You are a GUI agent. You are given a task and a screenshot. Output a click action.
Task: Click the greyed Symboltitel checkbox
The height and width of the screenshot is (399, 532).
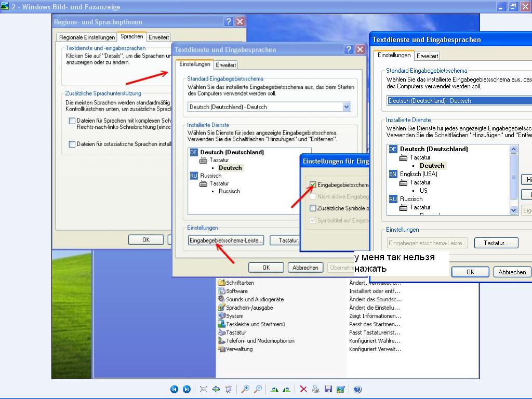tap(313, 220)
